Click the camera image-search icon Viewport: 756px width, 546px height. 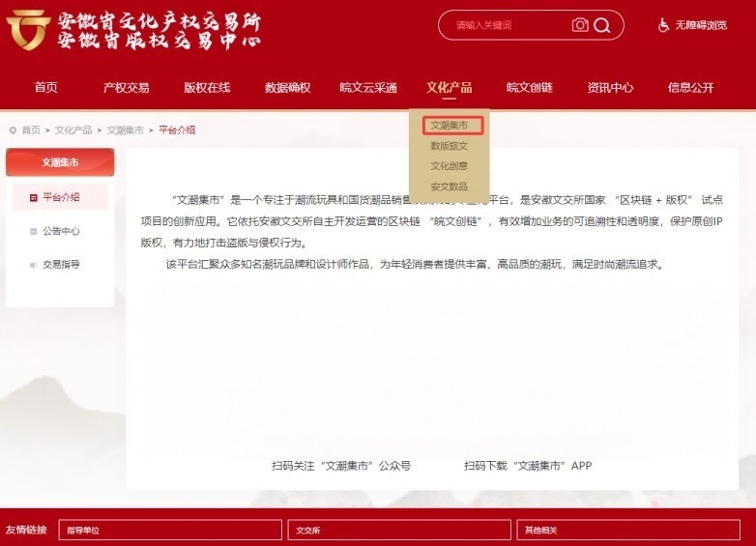(580, 24)
